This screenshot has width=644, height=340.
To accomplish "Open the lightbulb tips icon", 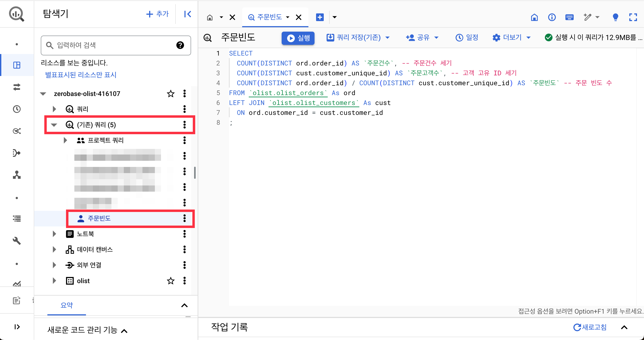I will point(615,17).
